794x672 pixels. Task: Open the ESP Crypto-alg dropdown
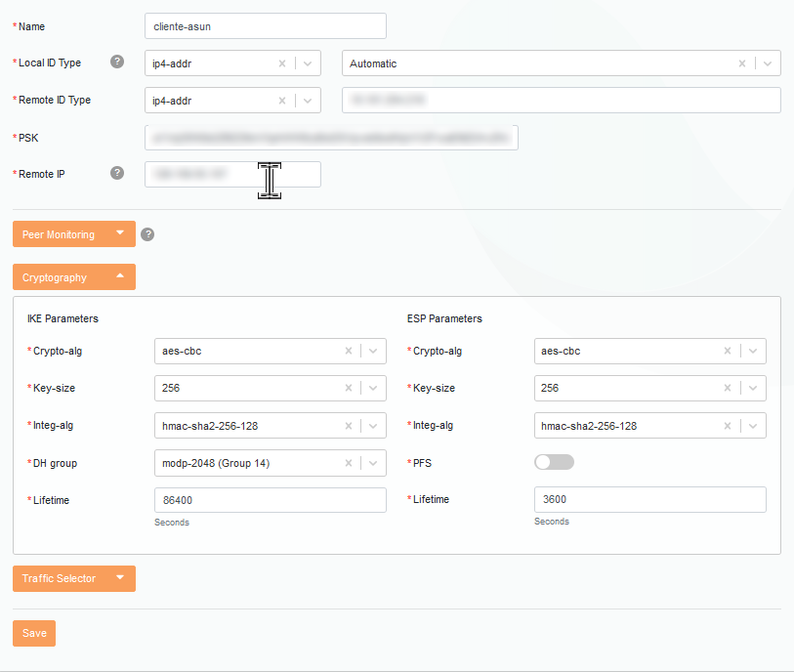point(753,352)
